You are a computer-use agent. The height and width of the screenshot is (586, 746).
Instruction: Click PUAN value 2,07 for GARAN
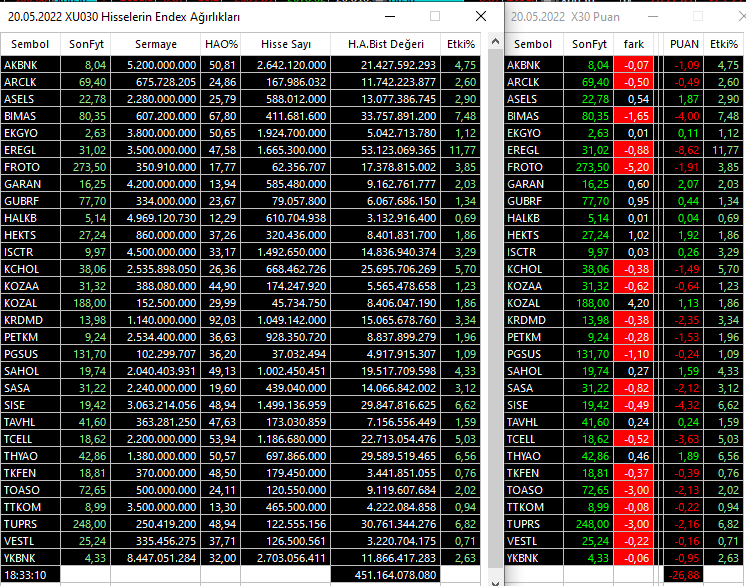click(684, 184)
